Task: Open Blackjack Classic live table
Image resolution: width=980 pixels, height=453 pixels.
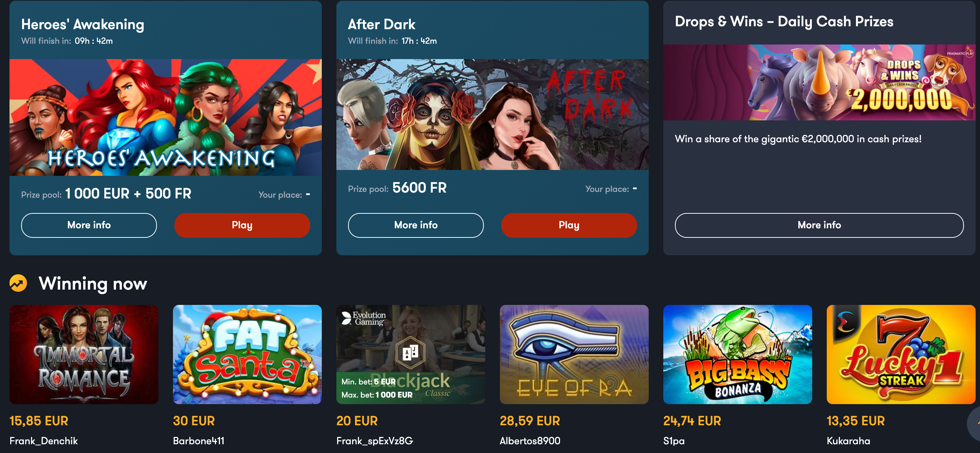Action: 410,355
